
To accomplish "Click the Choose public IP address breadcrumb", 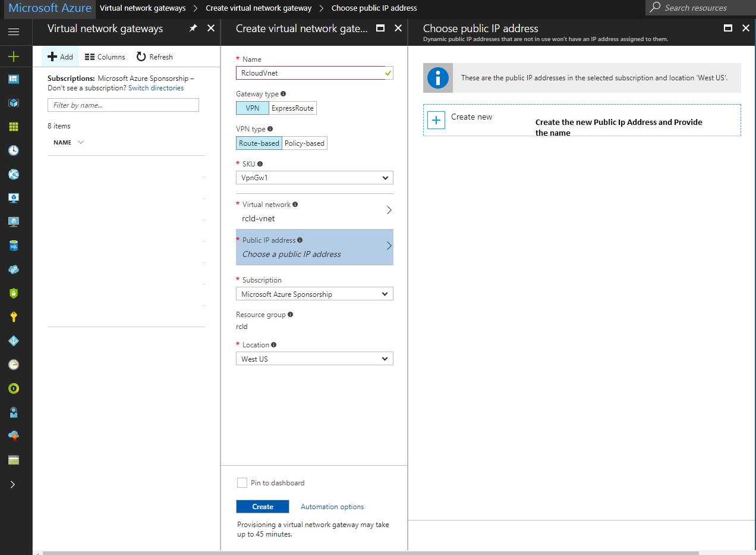I will [374, 8].
